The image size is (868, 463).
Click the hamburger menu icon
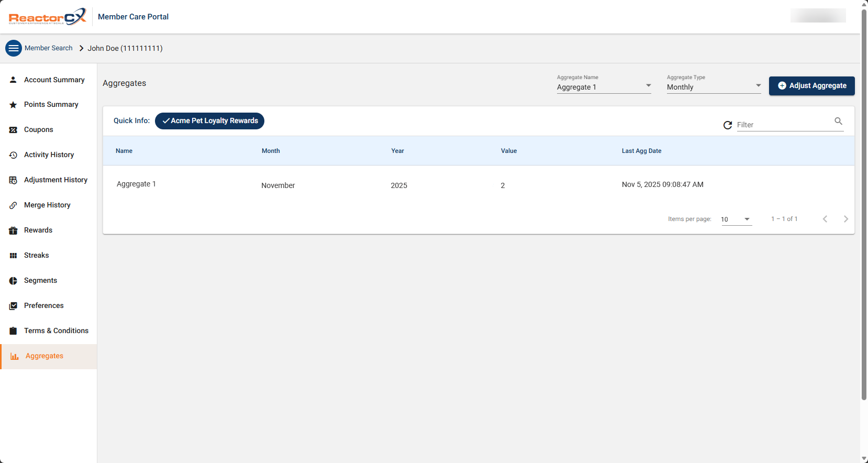click(14, 48)
